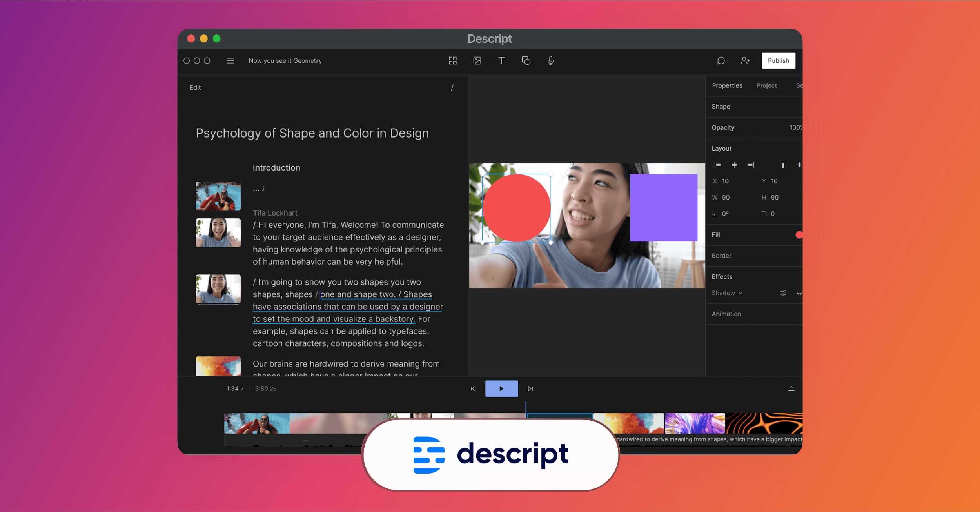
Task: Click the Edit mode label
Action: (195, 88)
